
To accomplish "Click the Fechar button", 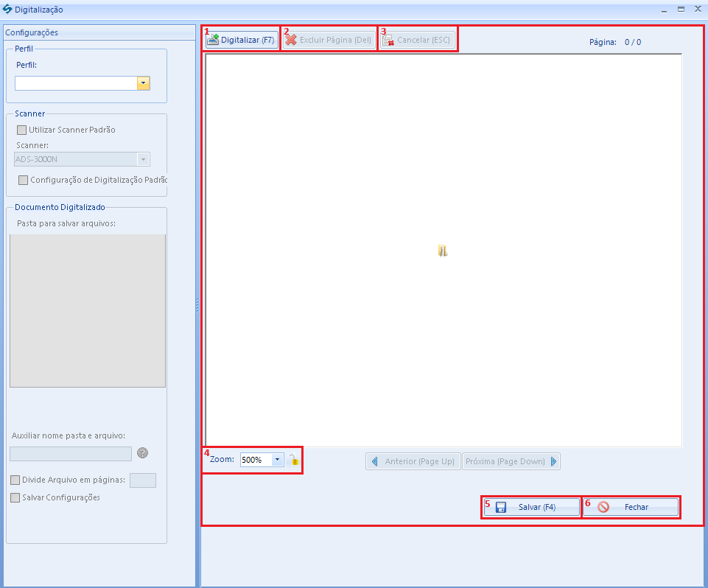I will coord(631,507).
